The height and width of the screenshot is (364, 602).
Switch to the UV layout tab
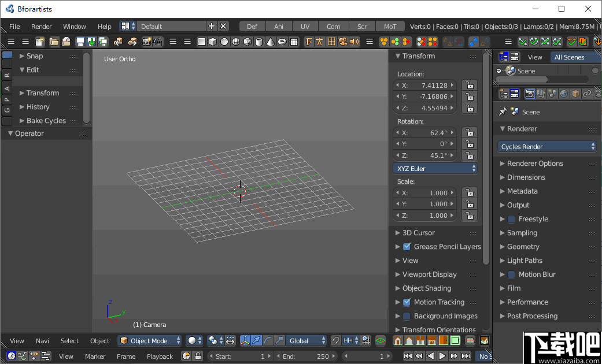click(305, 27)
